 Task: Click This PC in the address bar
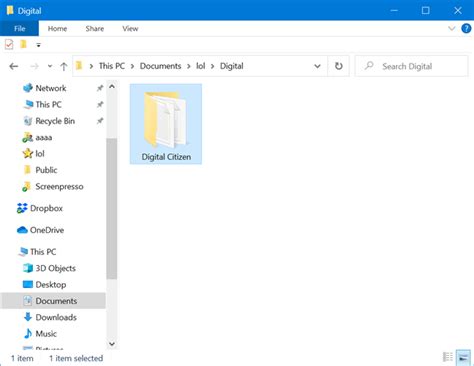(x=112, y=66)
